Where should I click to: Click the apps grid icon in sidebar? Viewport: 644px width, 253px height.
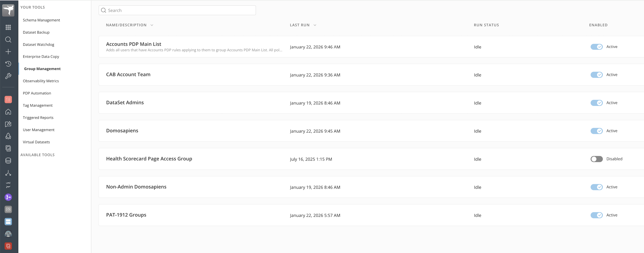[8, 27]
